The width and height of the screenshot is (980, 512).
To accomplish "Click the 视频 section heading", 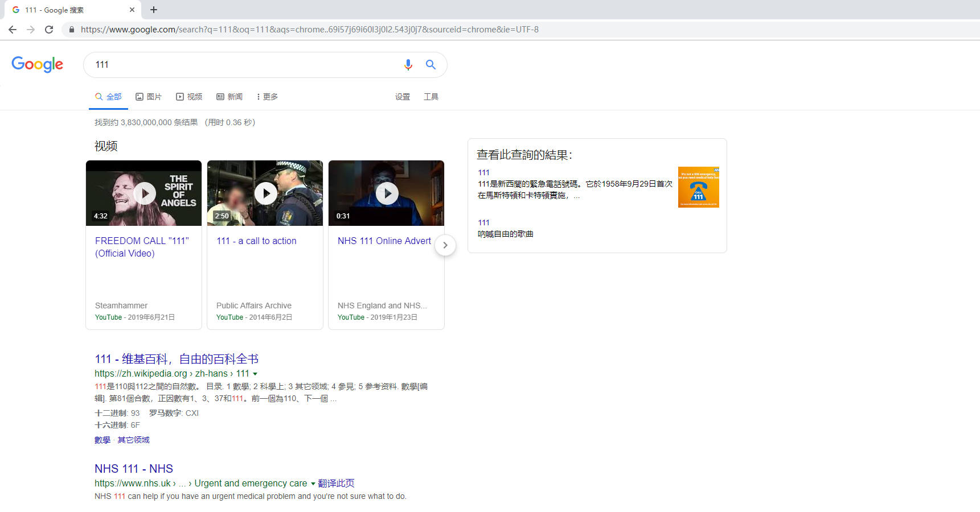I will point(106,146).
